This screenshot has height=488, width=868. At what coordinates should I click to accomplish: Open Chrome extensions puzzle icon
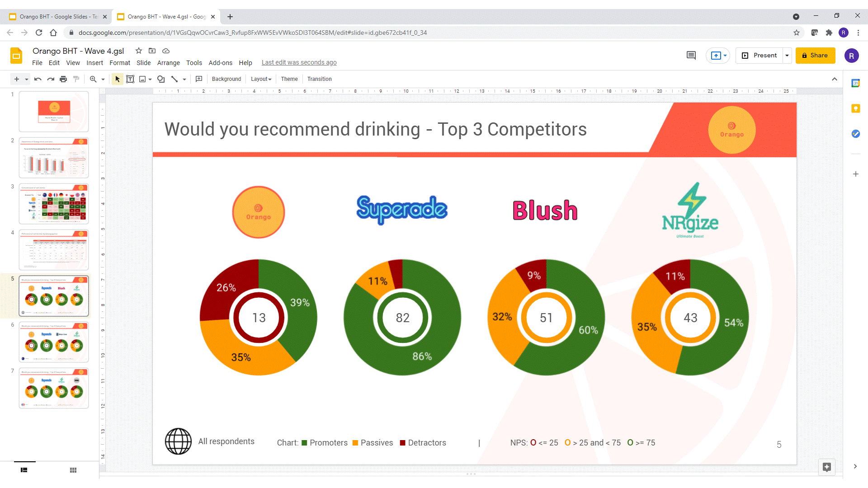(829, 33)
